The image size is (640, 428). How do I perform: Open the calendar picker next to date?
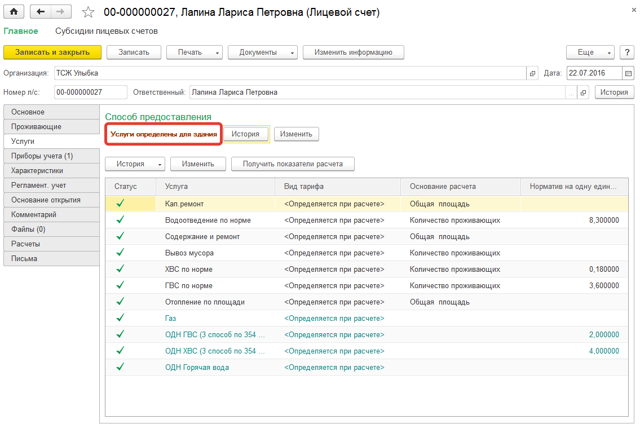(628, 73)
